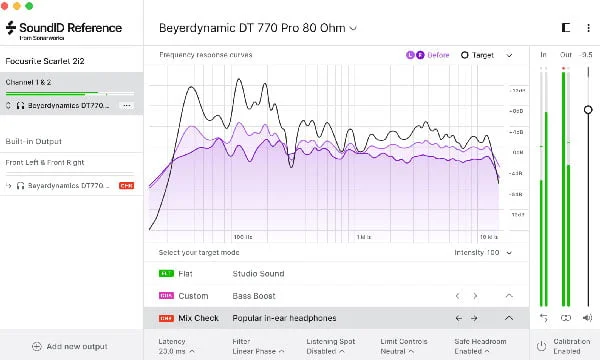The height and width of the screenshot is (360, 600).
Task: Open the Beyerdynamic DT 770 Pro profile dropdown
Action: point(258,28)
